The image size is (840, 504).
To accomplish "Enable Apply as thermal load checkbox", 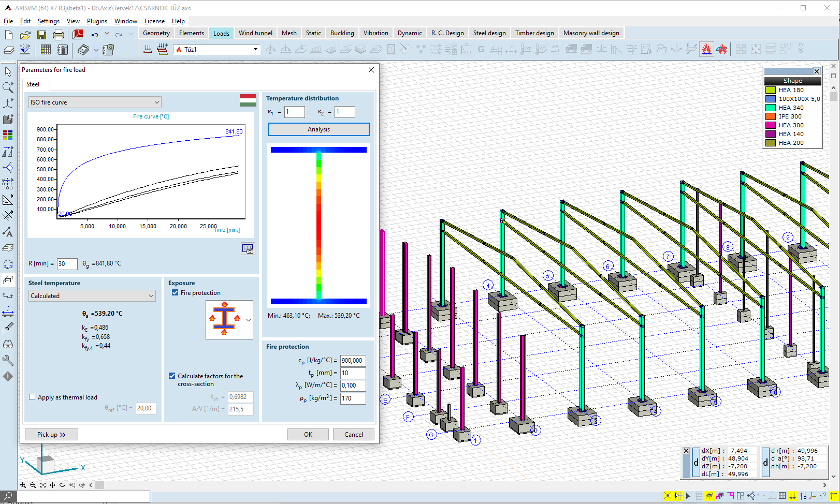I will coord(32,397).
